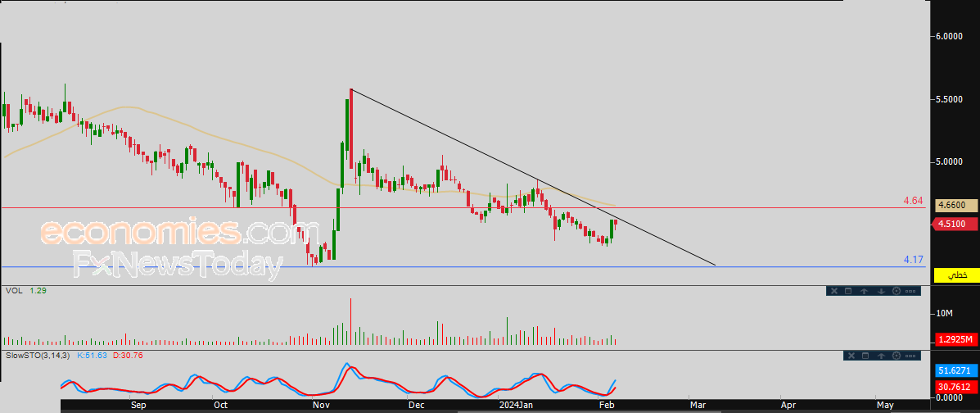The width and height of the screenshot is (980, 413).
Task: Open more options for VOL panel
Action: pos(910,291)
